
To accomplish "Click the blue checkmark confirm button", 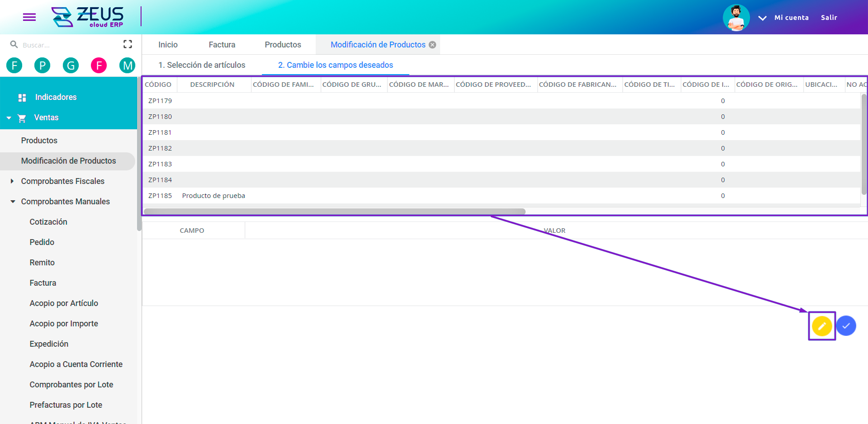I will tap(846, 326).
